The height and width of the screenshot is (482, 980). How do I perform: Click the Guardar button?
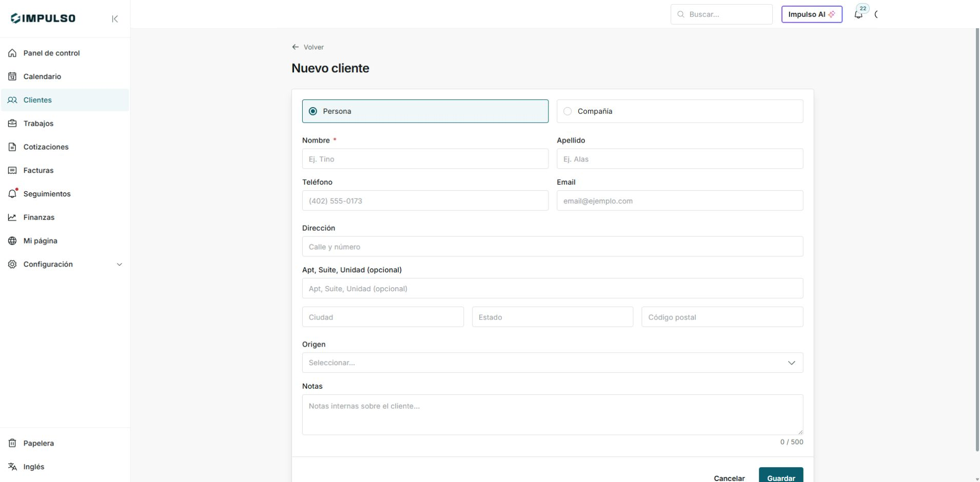[x=781, y=475]
